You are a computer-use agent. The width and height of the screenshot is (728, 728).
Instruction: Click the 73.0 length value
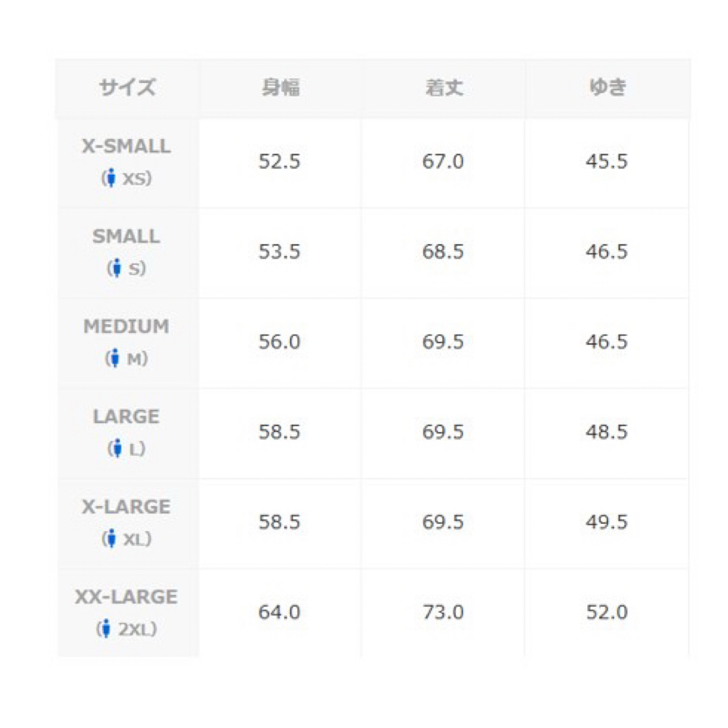pyautogui.click(x=444, y=612)
